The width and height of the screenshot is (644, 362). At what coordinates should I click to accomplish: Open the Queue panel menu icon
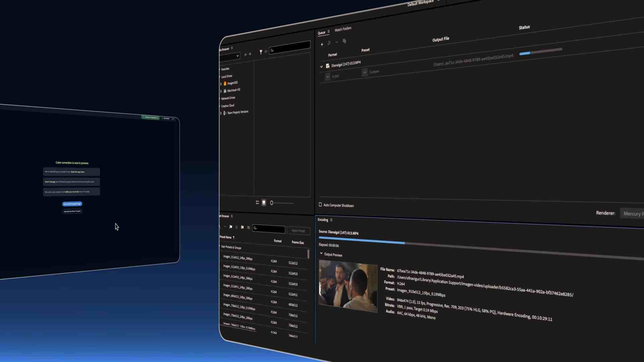click(329, 32)
